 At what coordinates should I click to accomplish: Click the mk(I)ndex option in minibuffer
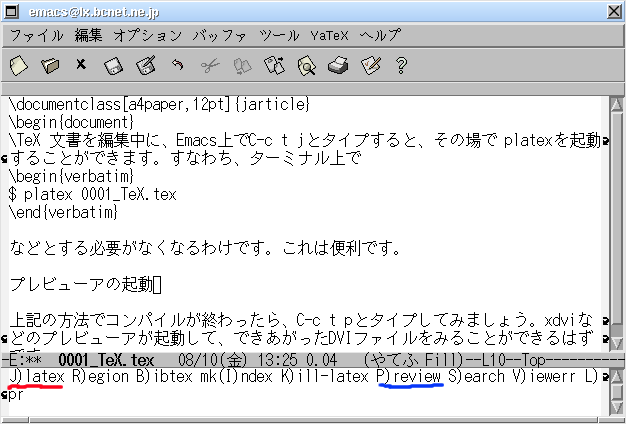(x=236, y=376)
